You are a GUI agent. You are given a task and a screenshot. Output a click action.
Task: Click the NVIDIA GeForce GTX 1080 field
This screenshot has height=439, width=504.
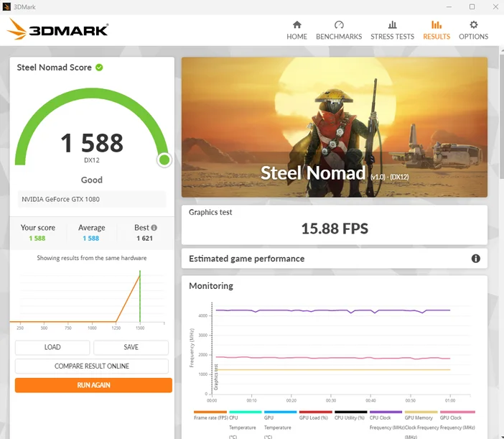(92, 200)
